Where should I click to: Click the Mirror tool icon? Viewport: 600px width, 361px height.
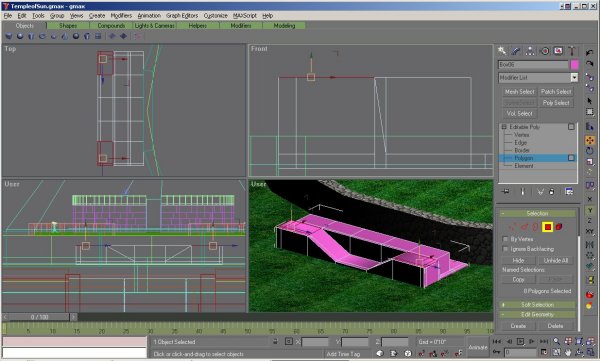click(590, 245)
